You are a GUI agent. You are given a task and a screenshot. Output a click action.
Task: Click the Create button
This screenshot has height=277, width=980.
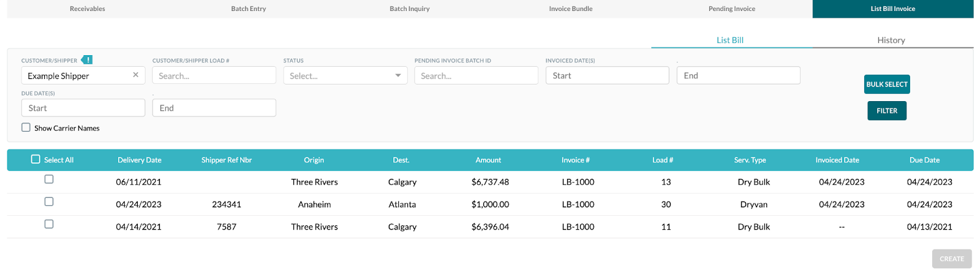[952, 259]
